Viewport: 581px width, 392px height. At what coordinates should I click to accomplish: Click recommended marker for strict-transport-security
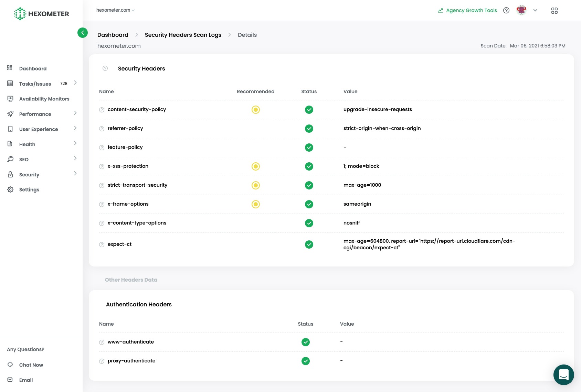pos(256,185)
